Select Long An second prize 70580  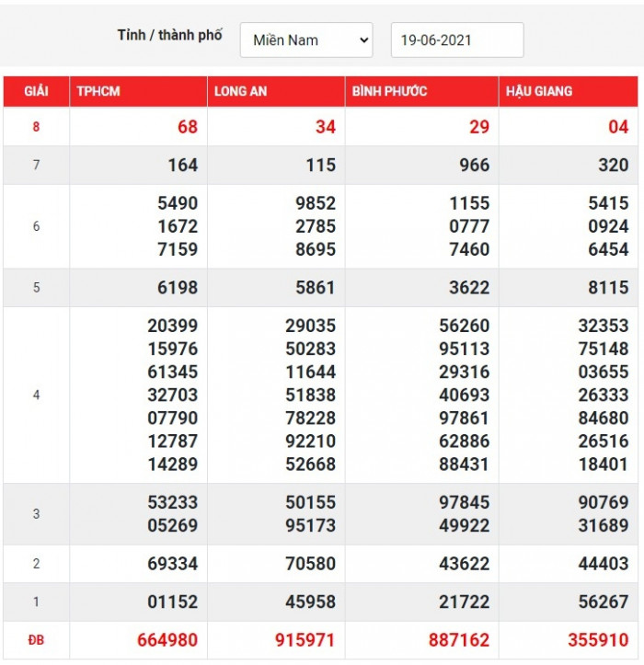coord(310,564)
